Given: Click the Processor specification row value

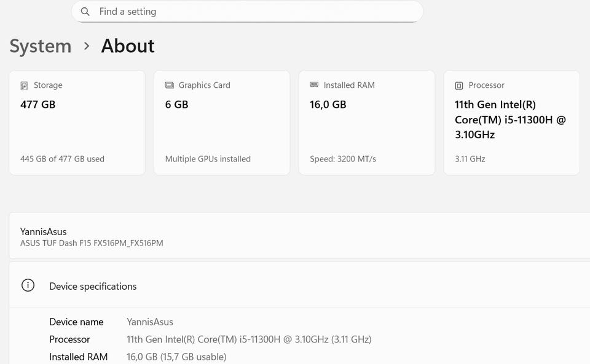Looking at the screenshot, I should (249, 339).
